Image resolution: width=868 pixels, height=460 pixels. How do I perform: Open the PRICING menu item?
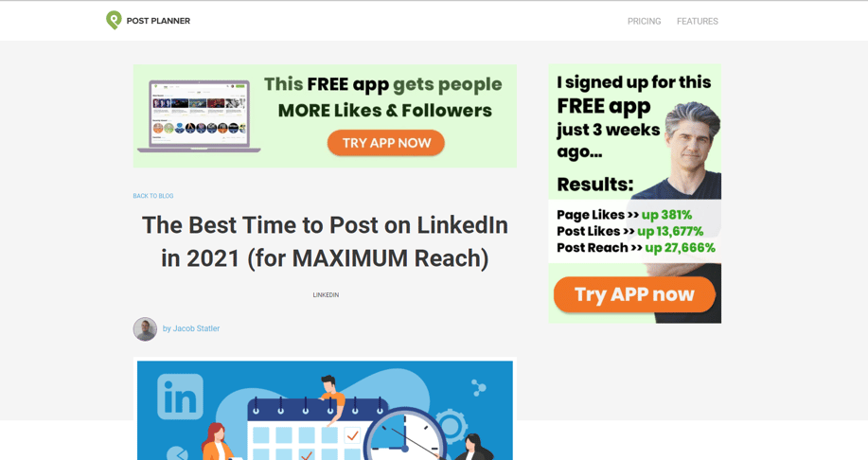[x=644, y=21]
